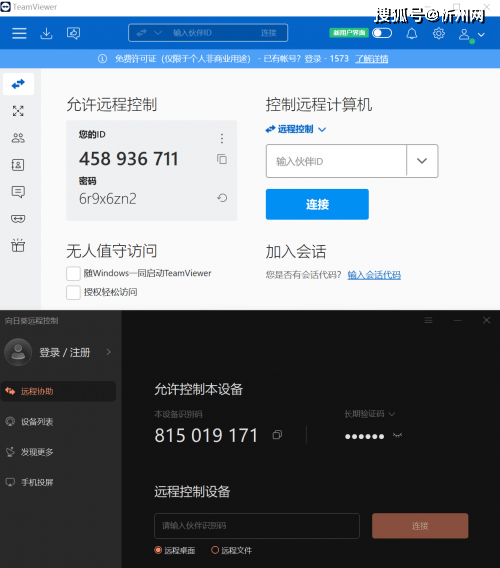
Task: Open the expand arrows sidebar item
Action: (x=18, y=111)
